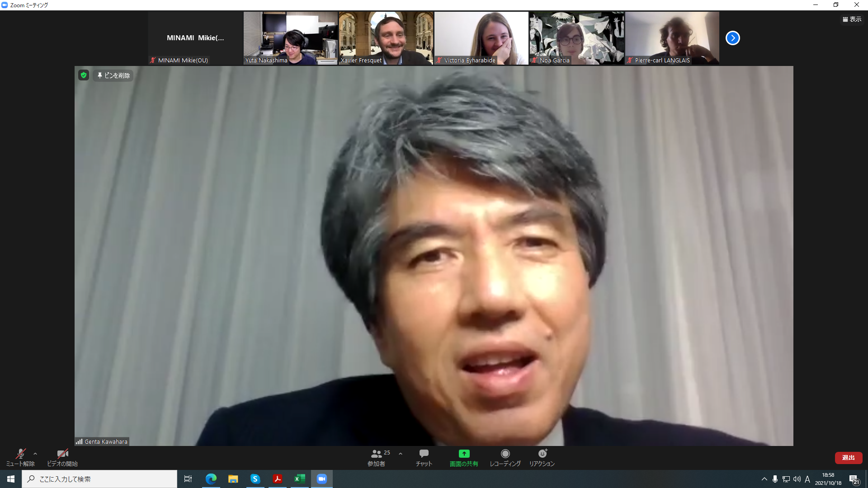Start video with camera toggle
This screenshot has width=868, height=488.
click(62, 454)
